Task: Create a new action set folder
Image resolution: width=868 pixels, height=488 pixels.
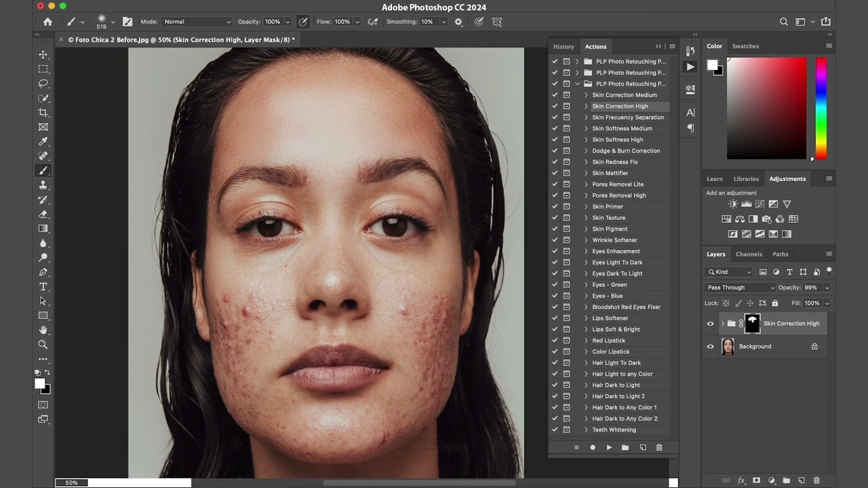Action: coord(625,447)
